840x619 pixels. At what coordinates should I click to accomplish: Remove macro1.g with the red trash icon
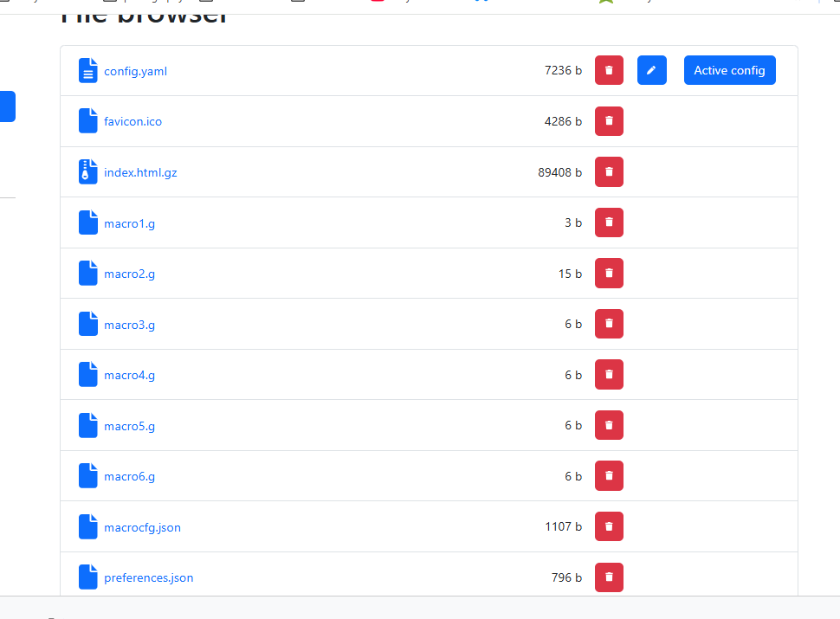[x=609, y=222]
